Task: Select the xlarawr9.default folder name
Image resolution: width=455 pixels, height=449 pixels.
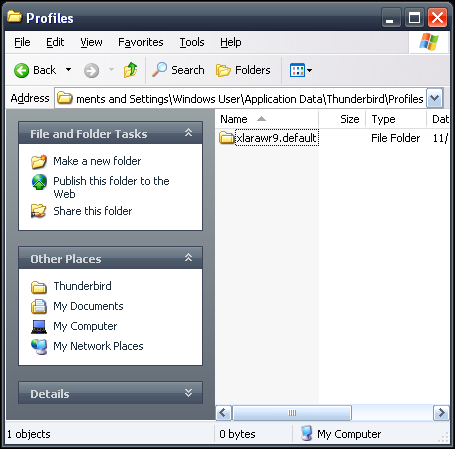Action: click(277, 138)
